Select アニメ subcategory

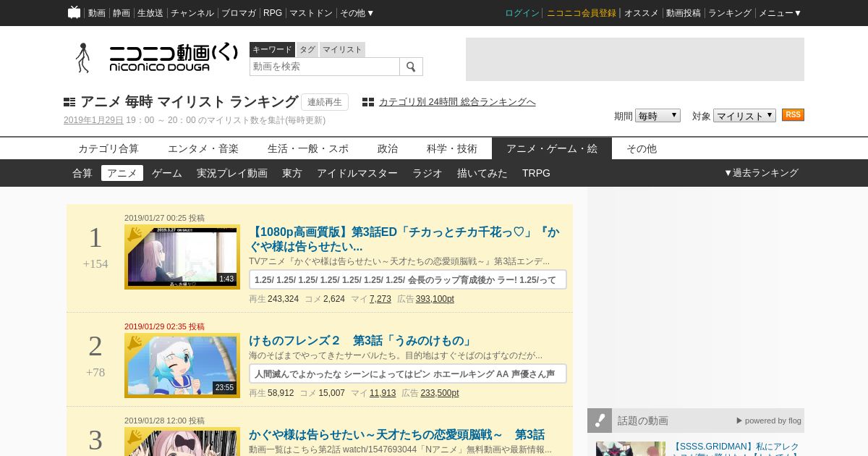[x=122, y=173]
